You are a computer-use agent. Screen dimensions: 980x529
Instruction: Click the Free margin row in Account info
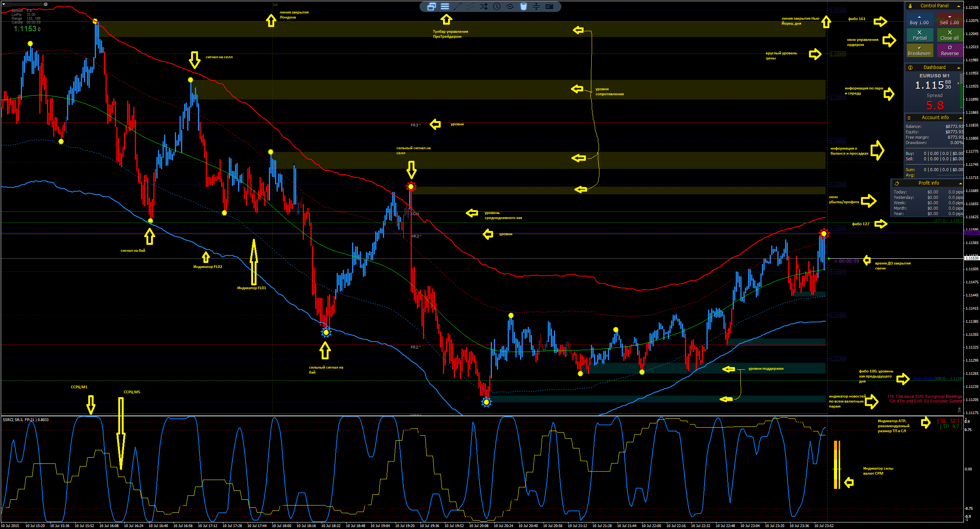tap(934, 137)
